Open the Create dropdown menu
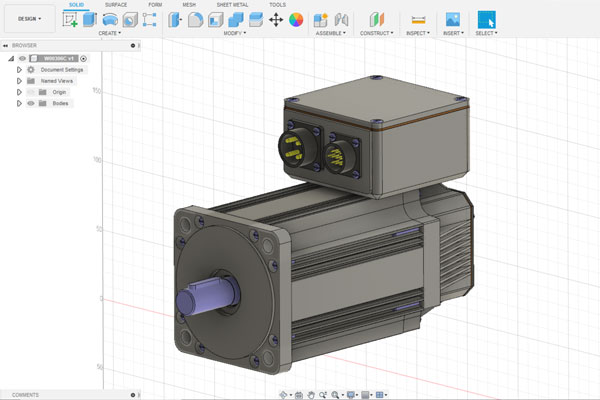Screen dimensions: 600x400 [109, 33]
